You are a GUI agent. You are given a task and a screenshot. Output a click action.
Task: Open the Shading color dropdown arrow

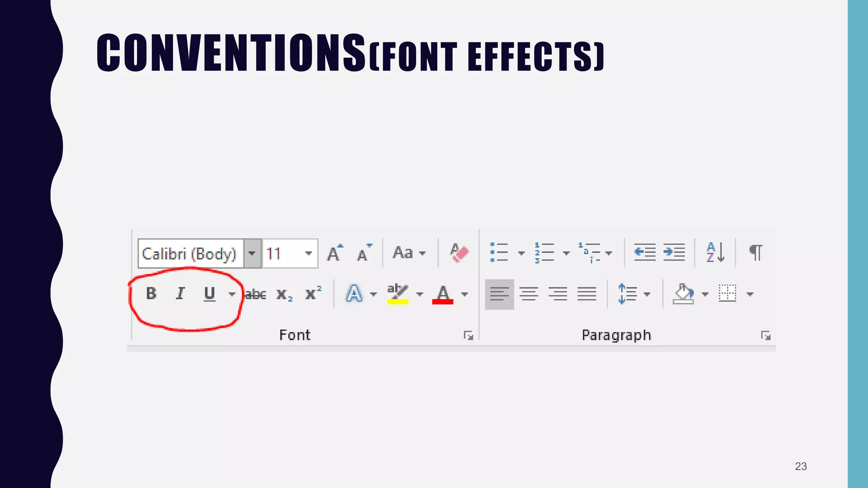click(x=705, y=294)
